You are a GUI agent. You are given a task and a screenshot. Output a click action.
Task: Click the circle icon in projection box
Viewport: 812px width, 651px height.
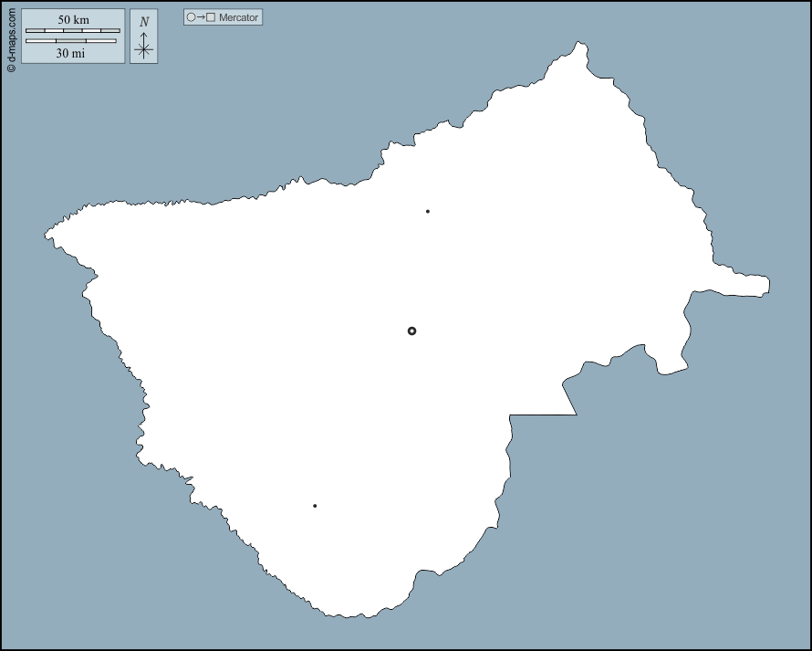tap(191, 17)
